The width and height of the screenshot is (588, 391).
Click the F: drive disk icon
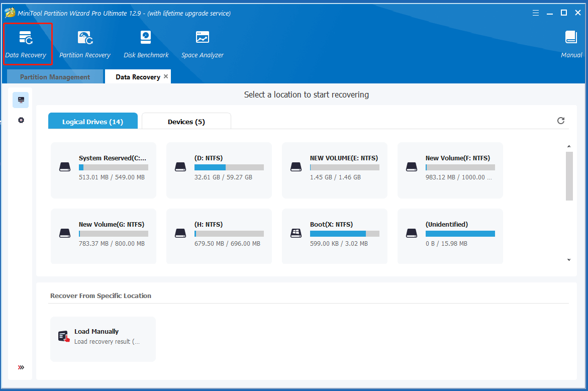coord(412,167)
